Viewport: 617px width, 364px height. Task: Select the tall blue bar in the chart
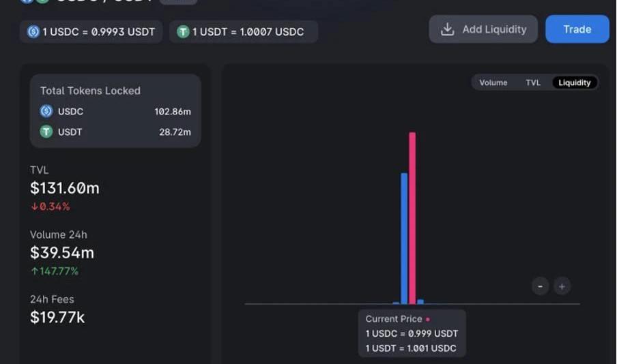[x=404, y=239]
